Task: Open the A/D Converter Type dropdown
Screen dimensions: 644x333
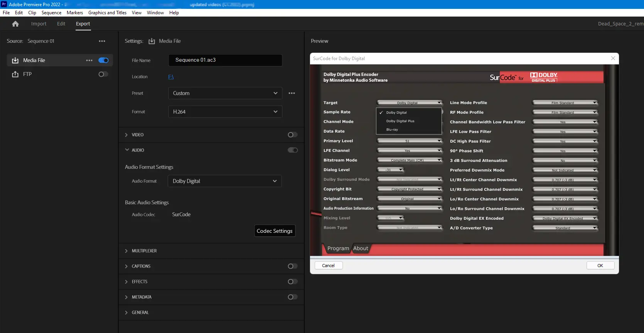Action: (x=565, y=228)
